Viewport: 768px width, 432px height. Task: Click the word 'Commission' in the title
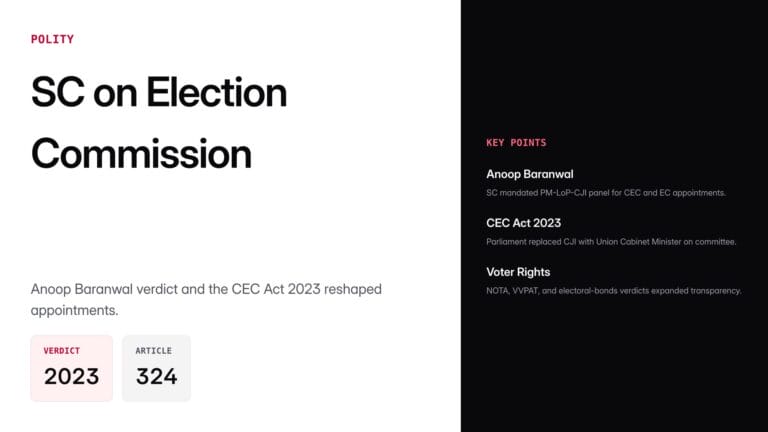141,153
